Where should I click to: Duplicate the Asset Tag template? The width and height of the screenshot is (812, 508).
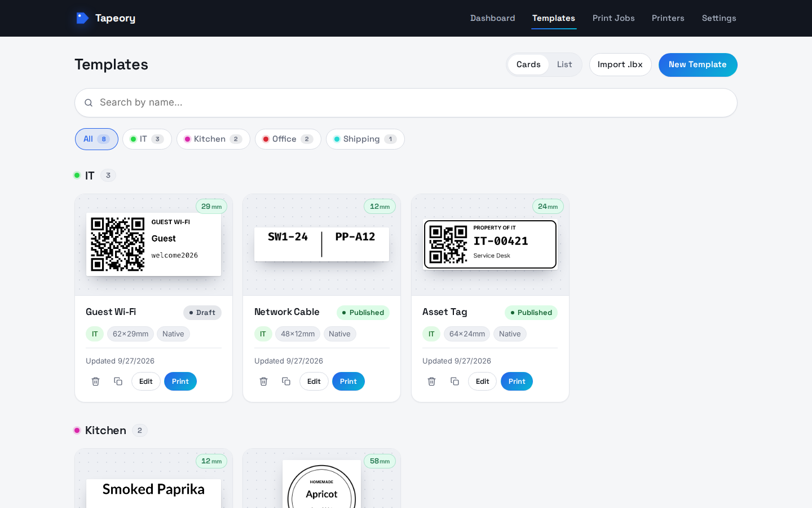pyautogui.click(x=454, y=382)
